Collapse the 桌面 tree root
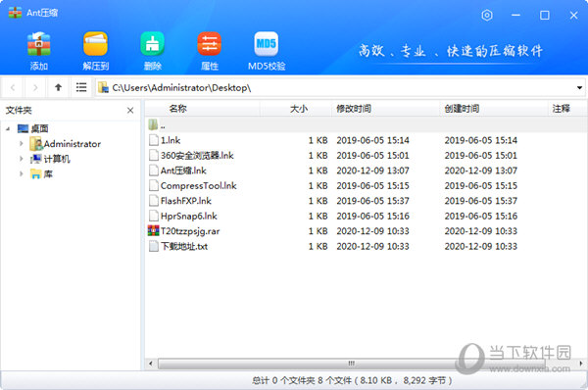This screenshot has width=588, height=390. click(x=8, y=128)
